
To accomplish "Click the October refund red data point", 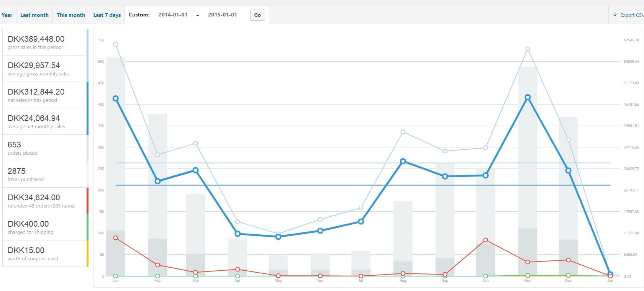I will pyautogui.click(x=486, y=240).
